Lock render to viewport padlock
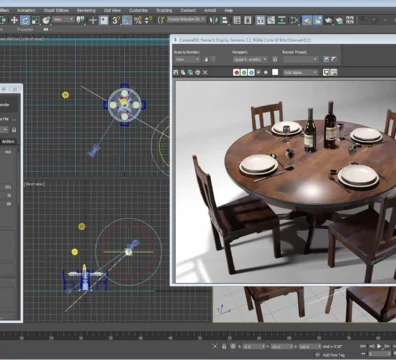This screenshot has height=360, width=396. click(275, 59)
